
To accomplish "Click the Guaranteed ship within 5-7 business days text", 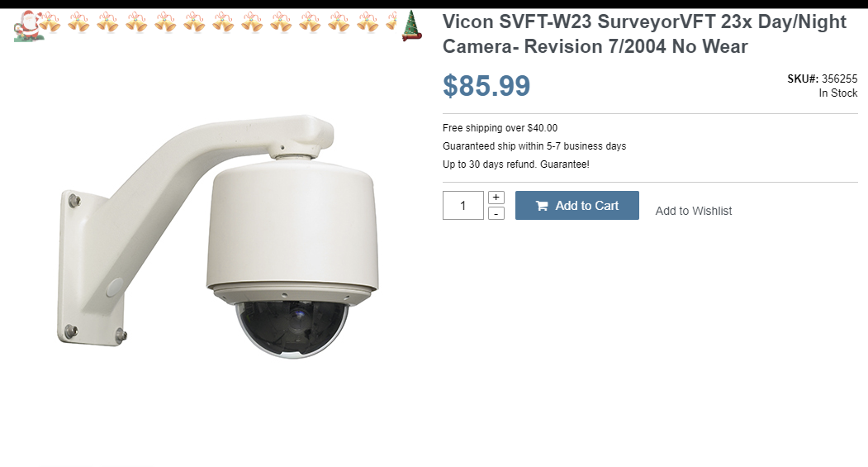I will click(534, 146).
